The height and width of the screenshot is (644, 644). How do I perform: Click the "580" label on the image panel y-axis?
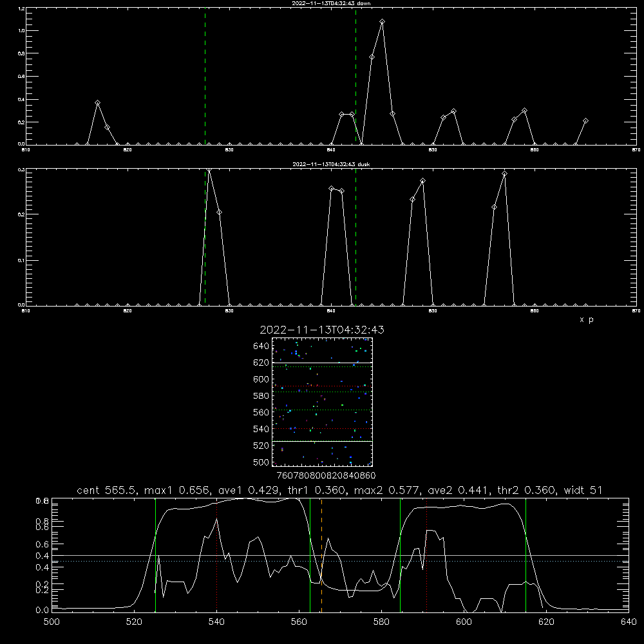tap(261, 396)
